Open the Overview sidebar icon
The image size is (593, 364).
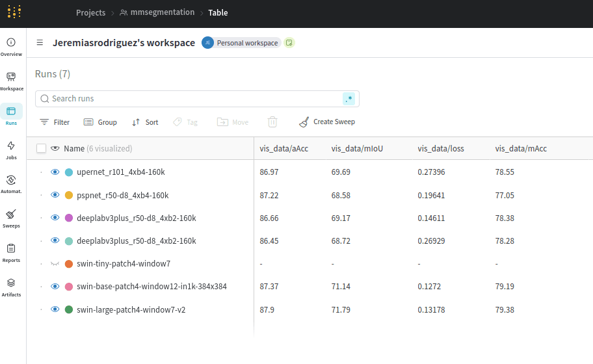point(11,46)
